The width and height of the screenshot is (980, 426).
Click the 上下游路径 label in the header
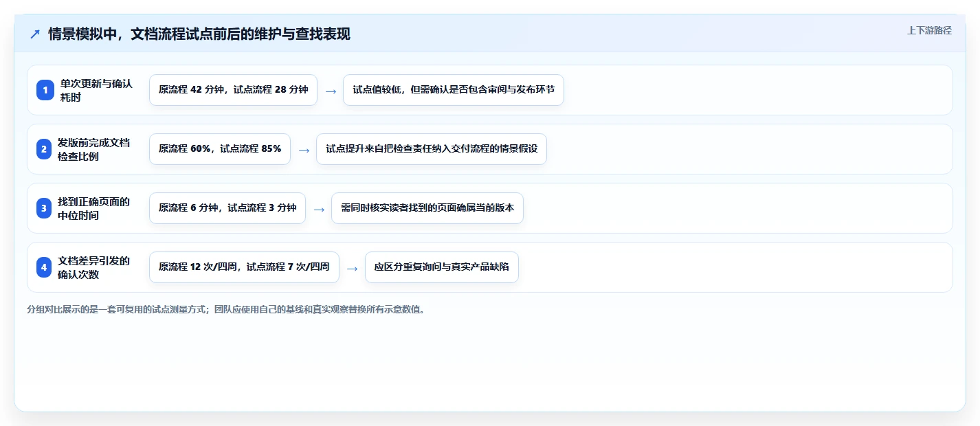[929, 30]
